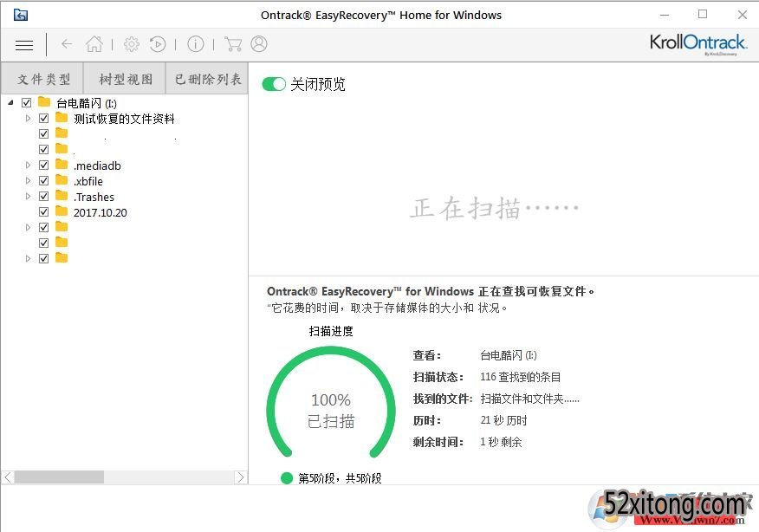Click the shopping cart icon

[232, 44]
